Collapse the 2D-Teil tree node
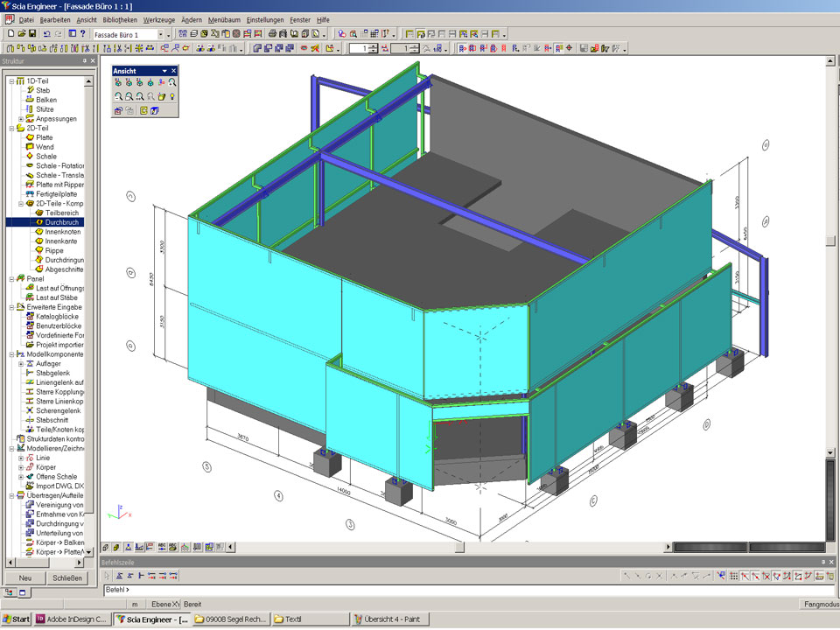840x630 pixels. pos(10,128)
